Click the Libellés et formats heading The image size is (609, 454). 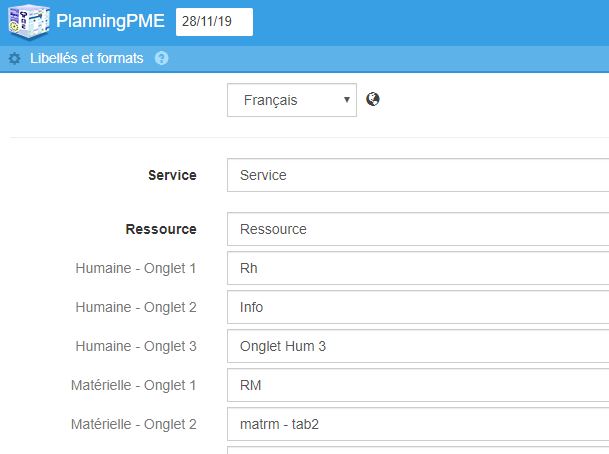[x=87, y=58]
